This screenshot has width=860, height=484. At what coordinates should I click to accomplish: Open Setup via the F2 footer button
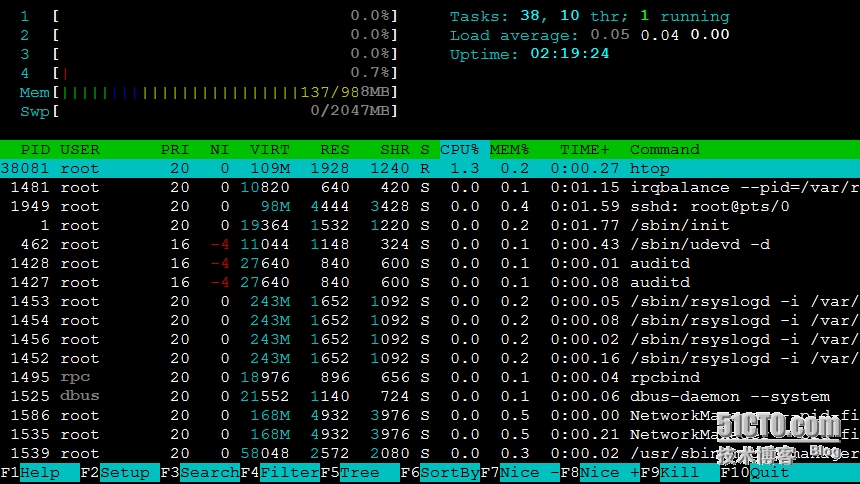tap(120, 472)
